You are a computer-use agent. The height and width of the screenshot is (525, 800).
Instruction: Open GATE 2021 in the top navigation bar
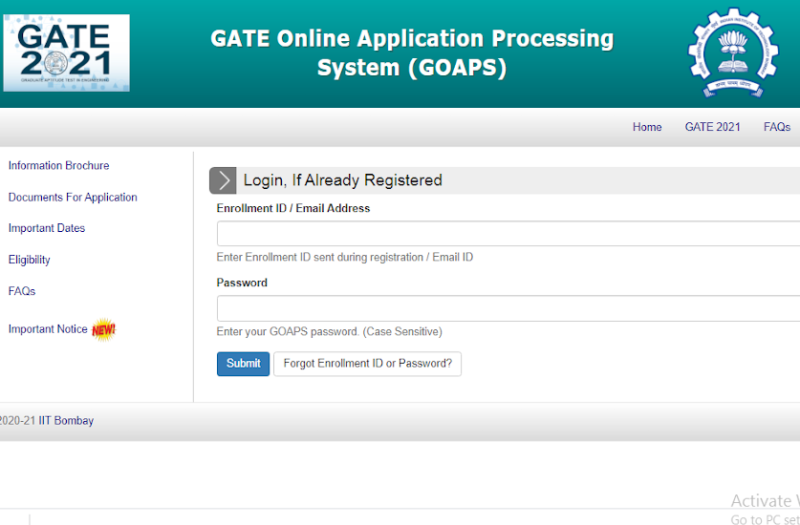(712, 127)
